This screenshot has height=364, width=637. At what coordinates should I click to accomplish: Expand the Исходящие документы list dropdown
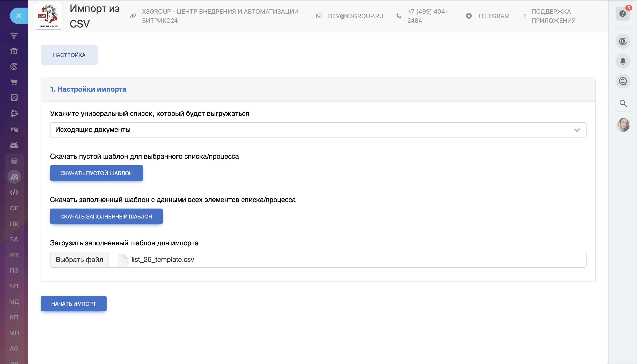318,130
